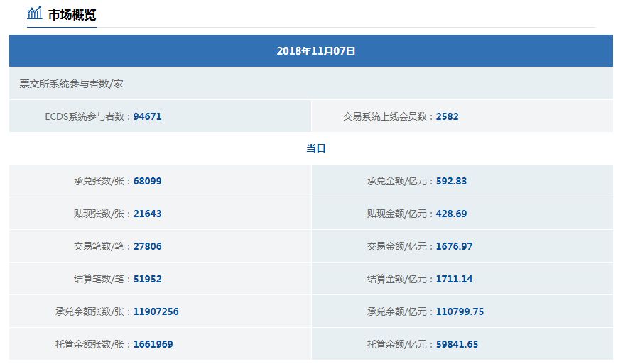Click the 贴现金额/亿元 label
Viewport: 623px width, 364px height.
(x=396, y=214)
